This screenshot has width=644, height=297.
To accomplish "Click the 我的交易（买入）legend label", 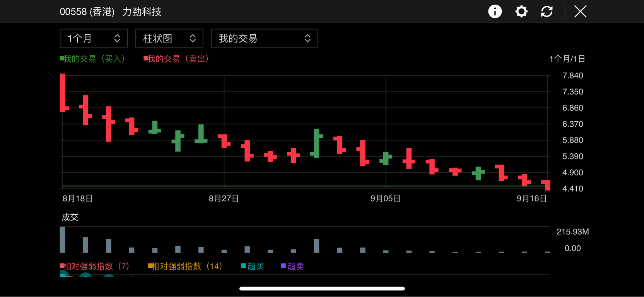I will tap(94, 59).
